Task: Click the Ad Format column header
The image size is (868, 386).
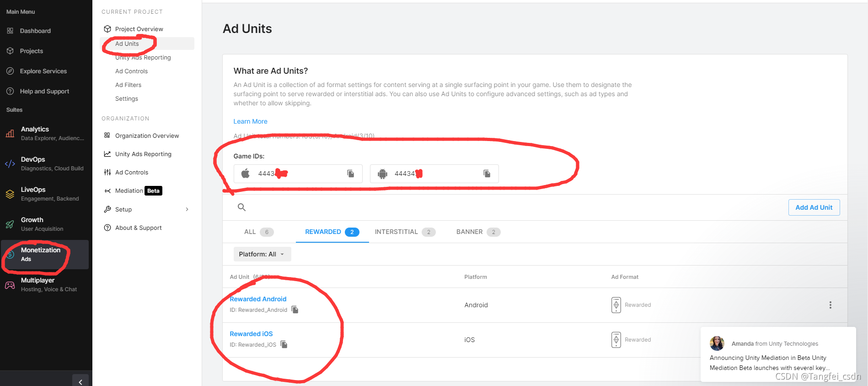Action: 625,277
